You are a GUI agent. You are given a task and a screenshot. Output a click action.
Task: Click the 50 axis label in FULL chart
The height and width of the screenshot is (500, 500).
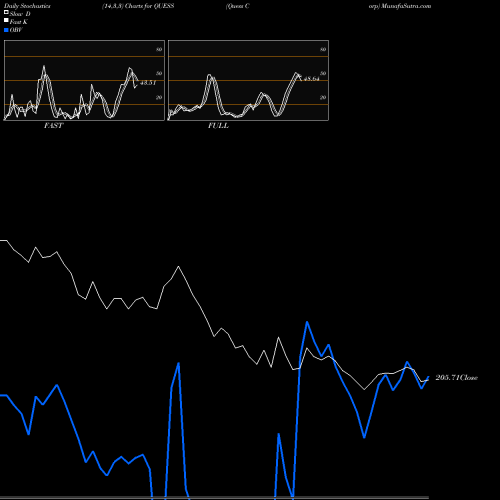[x=323, y=73]
